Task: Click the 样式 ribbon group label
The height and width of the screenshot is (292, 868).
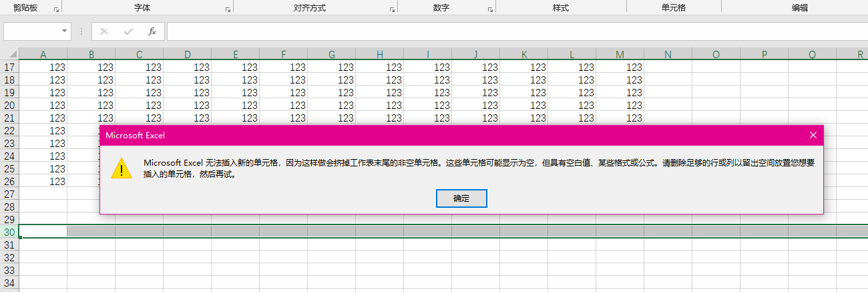Action: tap(561, 8)
